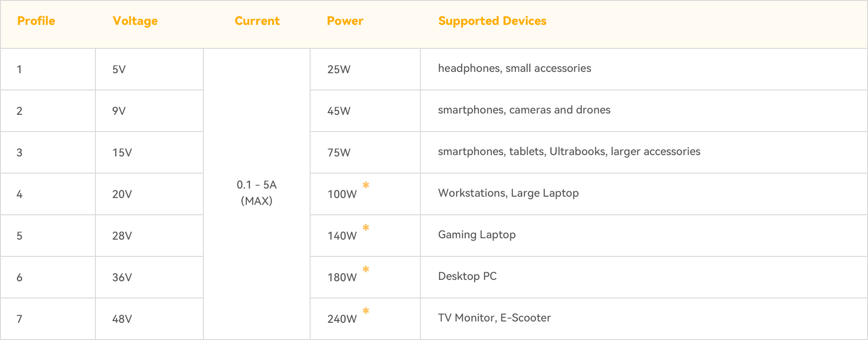
Task: Click the 25W power cell
Action: tap(365, 69)
